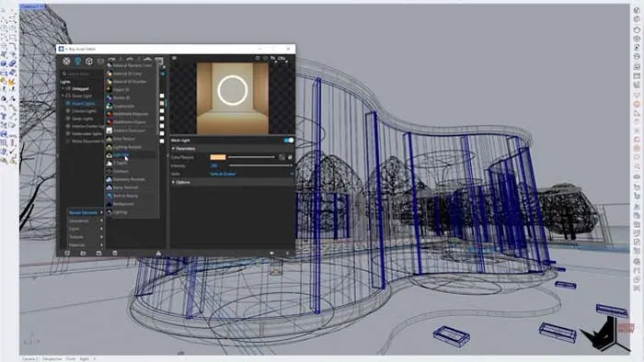Image resolution: width=644 pixels, height=362 pixels.
Task: Select Column Lights in the light list
Action: click(x=84, y=111)
